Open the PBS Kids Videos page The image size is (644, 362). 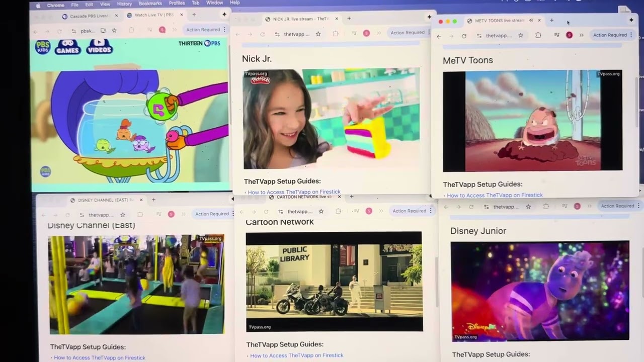(x=99, y=46)
